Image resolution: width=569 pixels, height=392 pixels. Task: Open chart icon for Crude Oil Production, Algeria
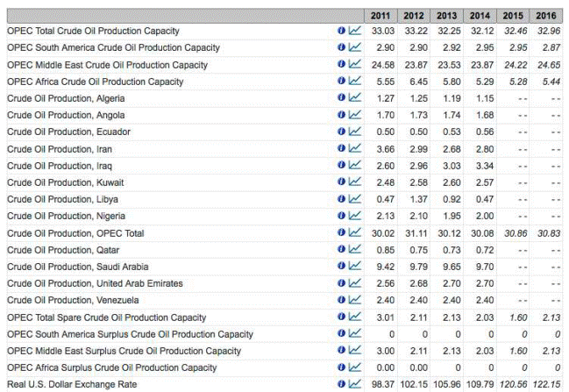[355, 97]
